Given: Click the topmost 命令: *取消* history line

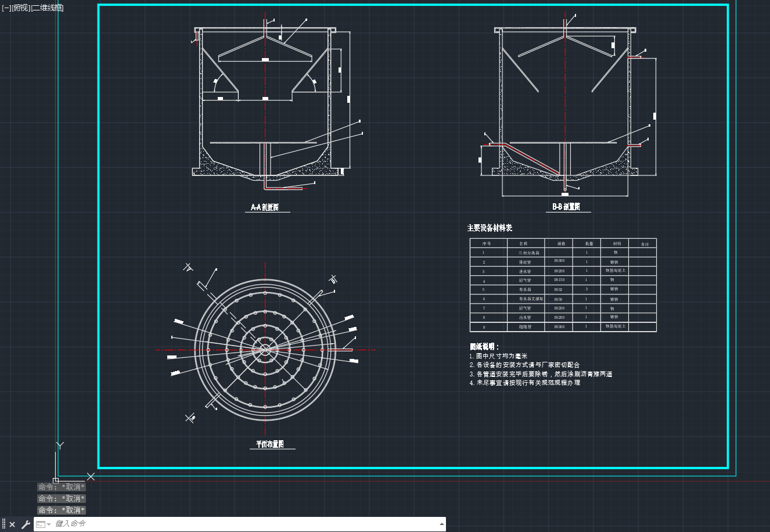Looking at the screenshot, I should (62, 487).
